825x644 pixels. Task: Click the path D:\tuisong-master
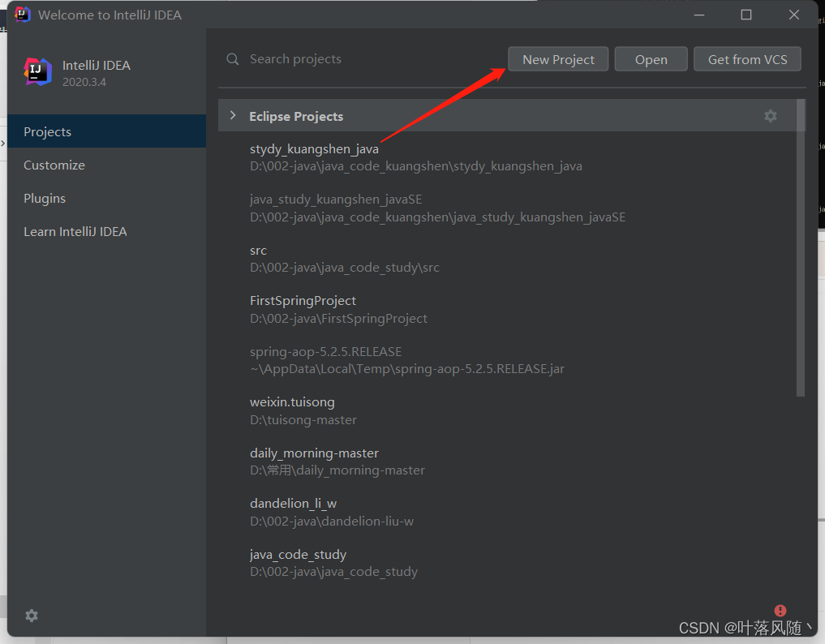[x=303, y=420]
